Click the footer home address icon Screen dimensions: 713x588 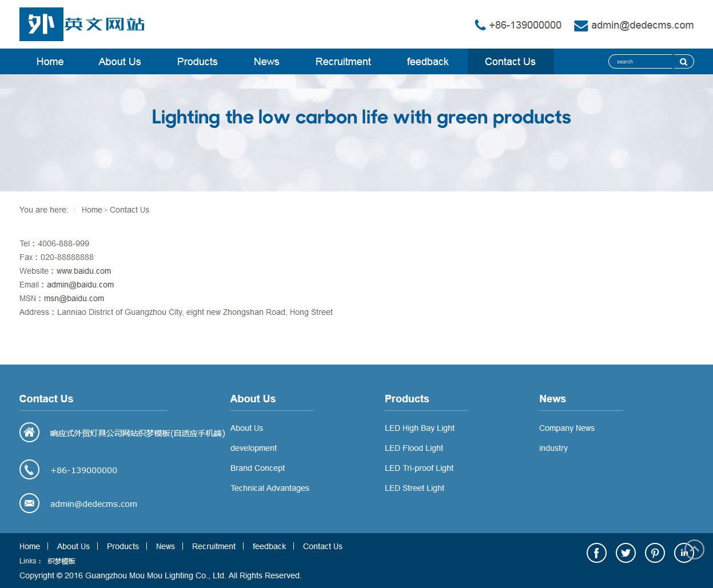[29, 433]
